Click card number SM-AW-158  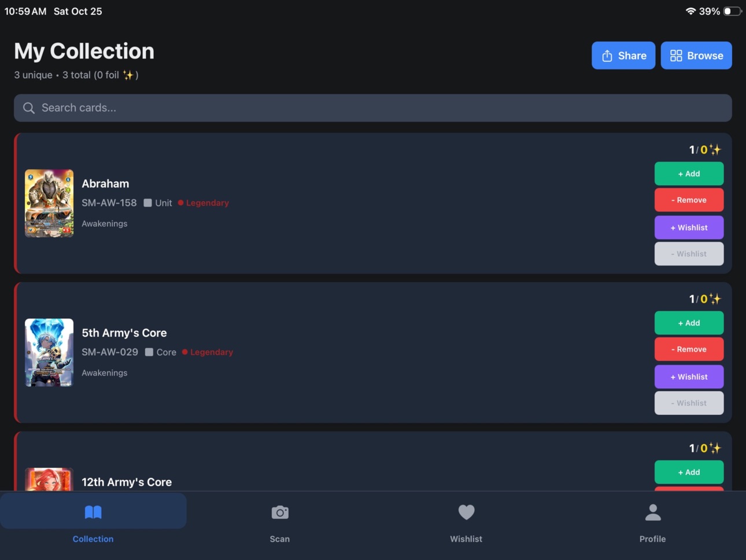109,203
